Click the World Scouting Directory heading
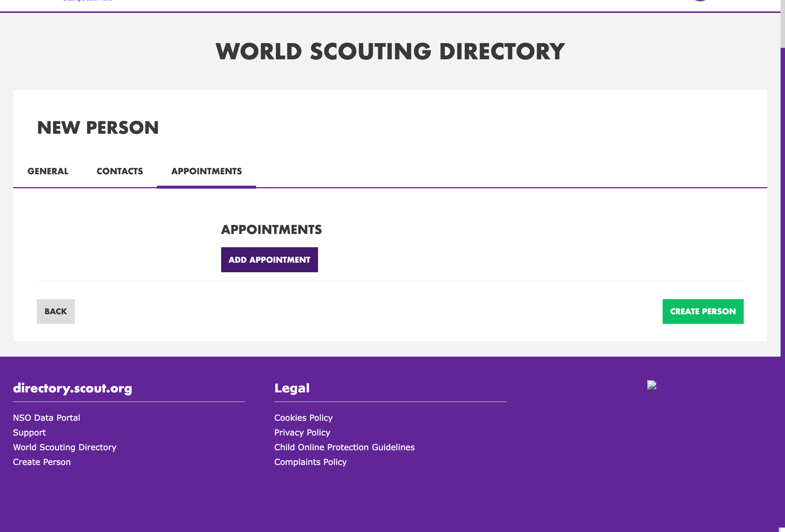This screenshot has height=532, width=785. 390,51
